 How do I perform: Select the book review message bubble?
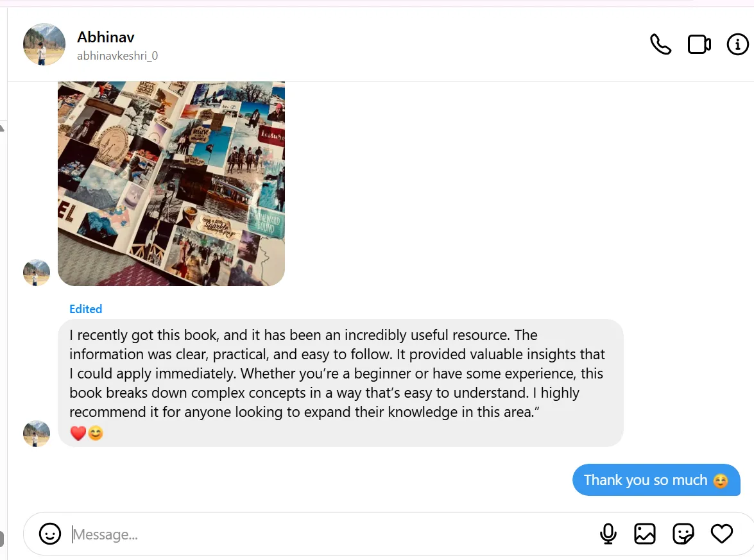click(341, 383)
